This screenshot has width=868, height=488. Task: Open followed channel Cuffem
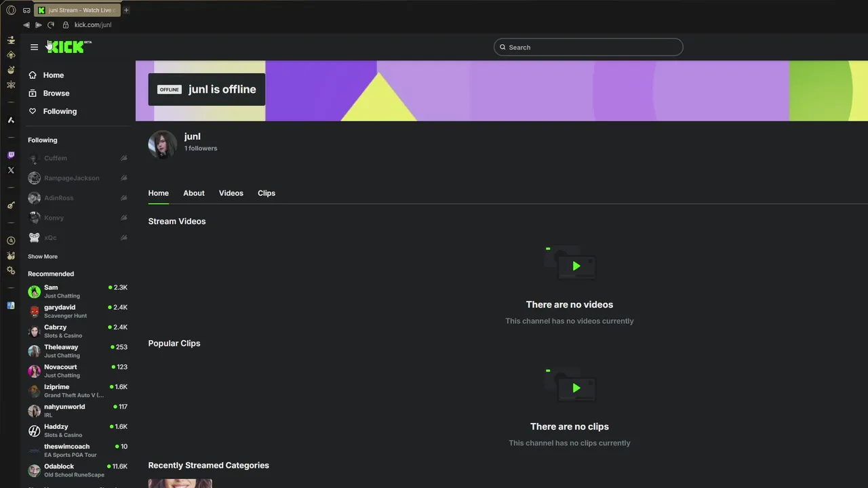coord(78,158)
